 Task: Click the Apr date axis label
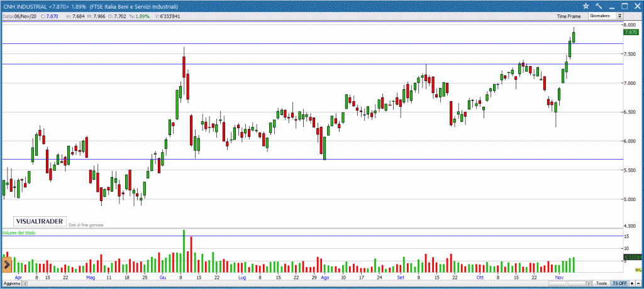click(18, 278)
